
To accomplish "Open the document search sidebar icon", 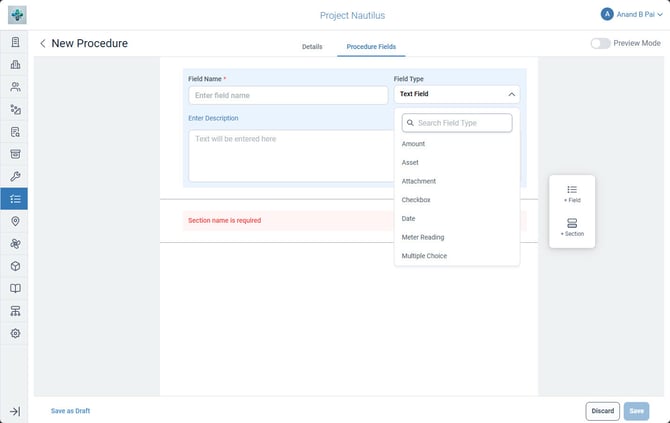I will (x=15, y=132).
